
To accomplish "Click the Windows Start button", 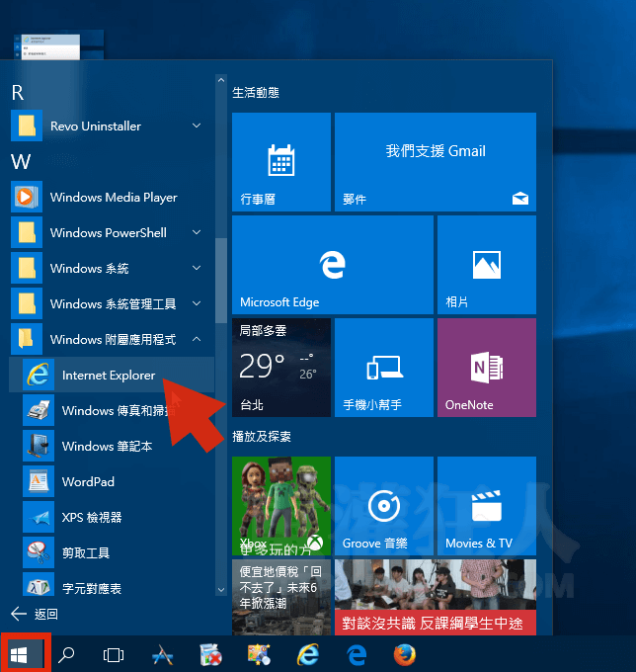I will point(25,654).
